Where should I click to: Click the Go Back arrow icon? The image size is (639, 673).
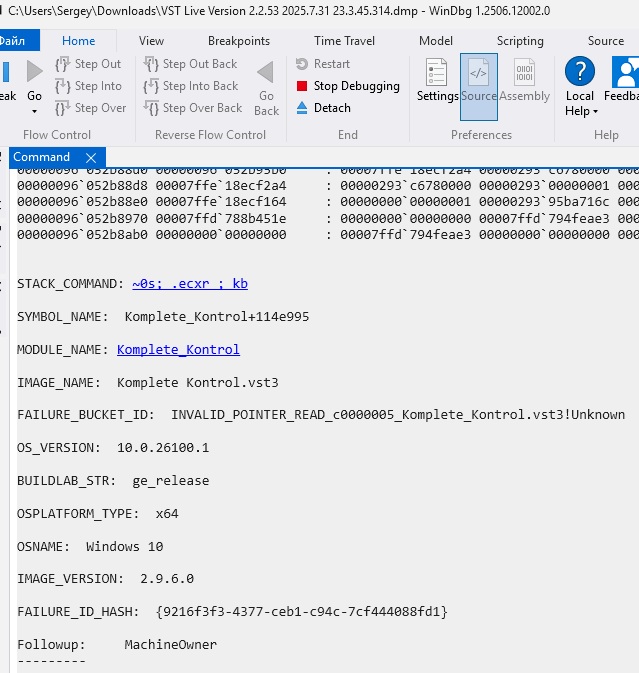coord(266,72)
